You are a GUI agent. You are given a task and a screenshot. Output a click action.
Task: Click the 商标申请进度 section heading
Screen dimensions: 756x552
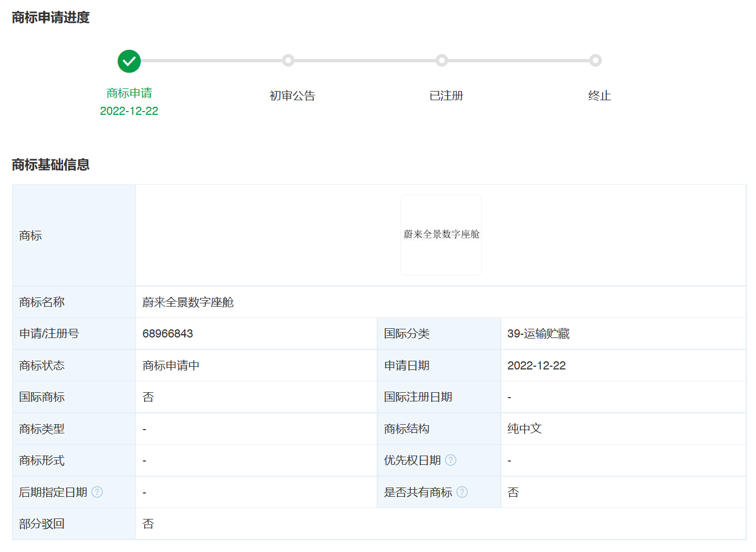[x=50, y=17]
